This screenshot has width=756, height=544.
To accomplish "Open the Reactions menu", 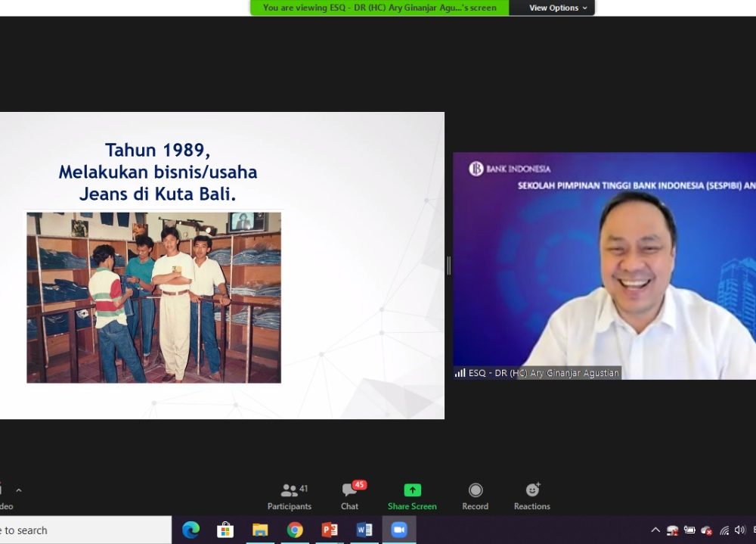I will [x=531, y=496].
